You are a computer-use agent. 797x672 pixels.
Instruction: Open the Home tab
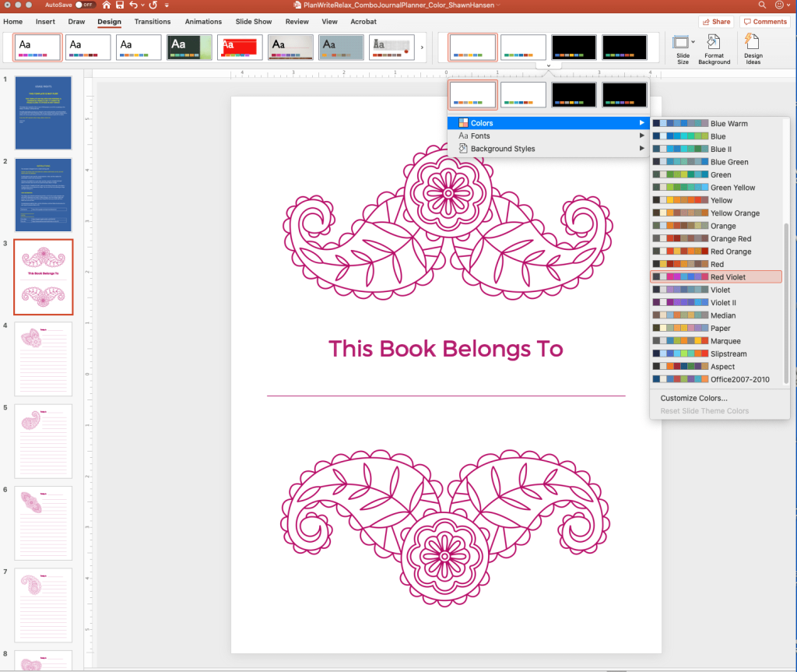click(12, 21)
